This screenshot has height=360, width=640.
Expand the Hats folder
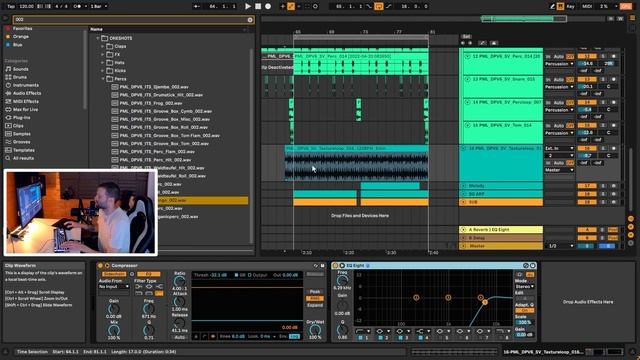tap(103, 62)
